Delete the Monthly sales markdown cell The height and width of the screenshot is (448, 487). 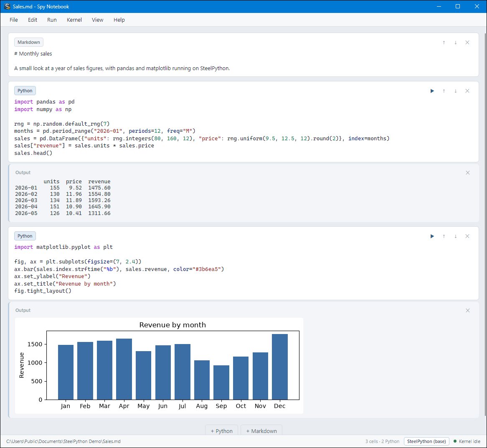click(x=467, y=43)
